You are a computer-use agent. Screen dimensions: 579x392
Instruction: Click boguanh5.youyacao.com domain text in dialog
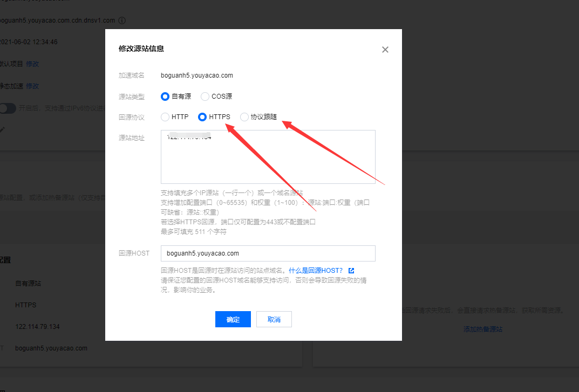[197, 75]
